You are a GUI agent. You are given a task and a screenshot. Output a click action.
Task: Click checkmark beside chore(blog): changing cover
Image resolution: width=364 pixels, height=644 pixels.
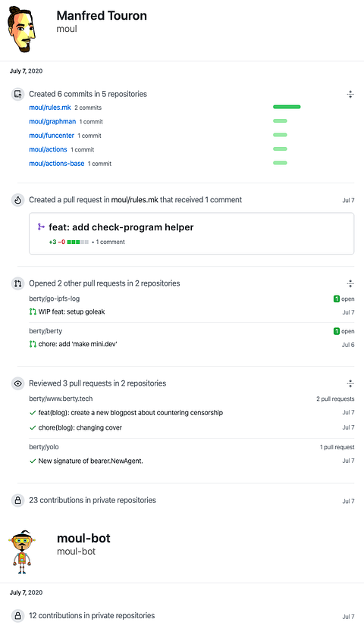coord(33,428)
